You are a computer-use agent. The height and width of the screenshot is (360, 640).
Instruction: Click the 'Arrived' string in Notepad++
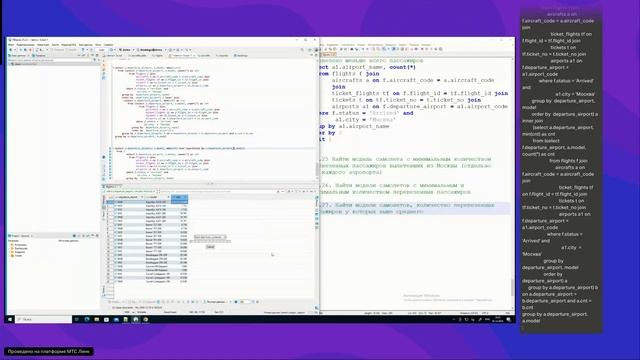[384, 113]
